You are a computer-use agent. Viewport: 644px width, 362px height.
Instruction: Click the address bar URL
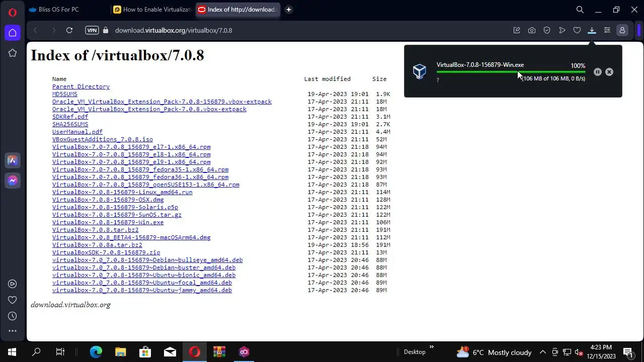[174, 30]
